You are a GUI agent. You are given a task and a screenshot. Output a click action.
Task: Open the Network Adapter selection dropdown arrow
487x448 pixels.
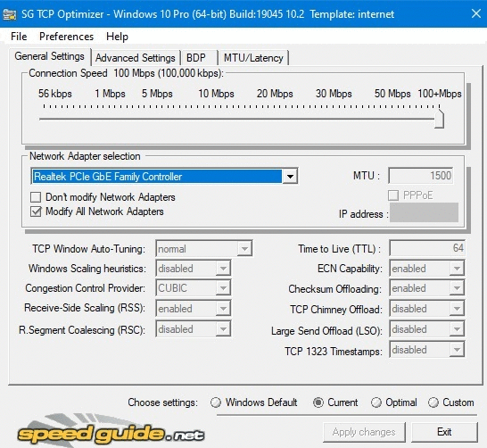[290, 177]
